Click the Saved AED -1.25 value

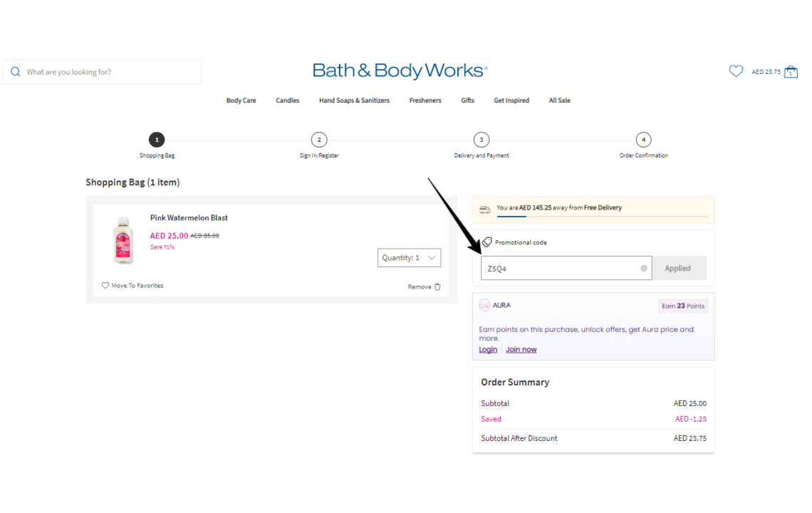click(690, 419)
